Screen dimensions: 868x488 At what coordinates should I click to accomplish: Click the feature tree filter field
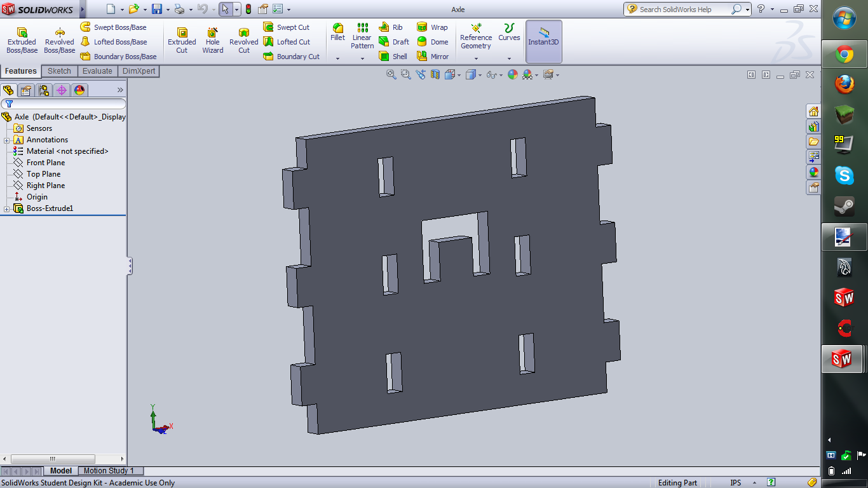tap(64, 104)
